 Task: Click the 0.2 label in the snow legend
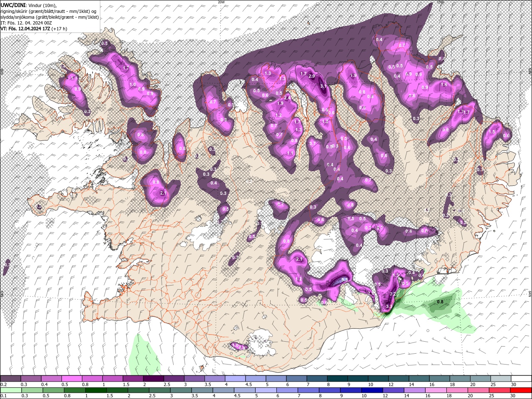pyautogui.click(x=3, y=384)
